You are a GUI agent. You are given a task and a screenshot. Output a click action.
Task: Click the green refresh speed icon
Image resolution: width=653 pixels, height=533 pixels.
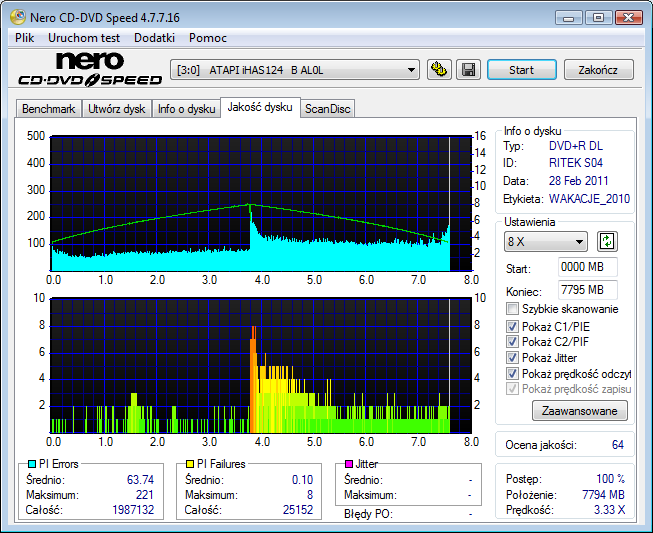(607, 242)
